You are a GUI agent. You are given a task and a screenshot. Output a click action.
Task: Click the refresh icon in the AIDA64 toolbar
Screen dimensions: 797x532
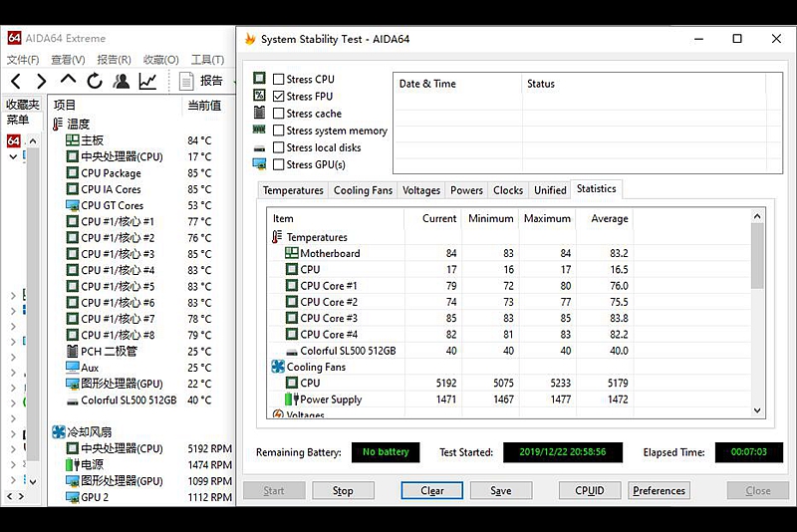95,81
